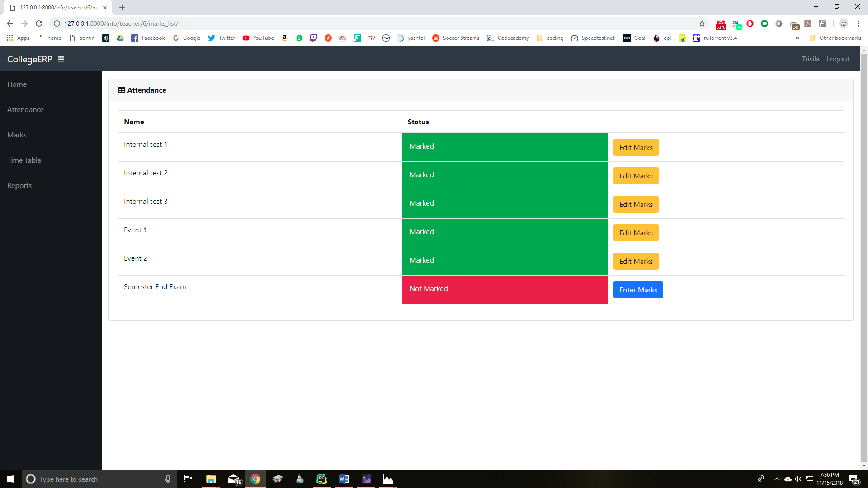Click the PyCharm icon in taskbar
The height and width of the screenshot is (488, 868).
point(321,479)
